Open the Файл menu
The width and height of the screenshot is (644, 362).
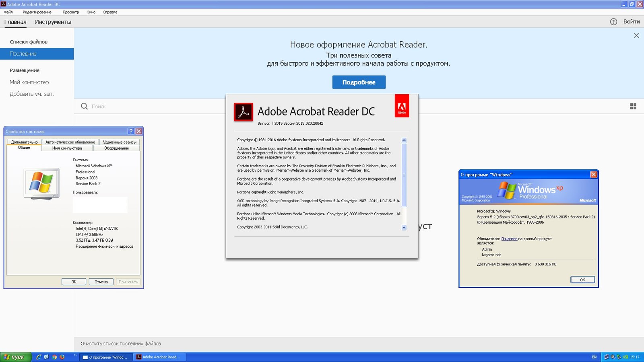[x=8, y=12]
